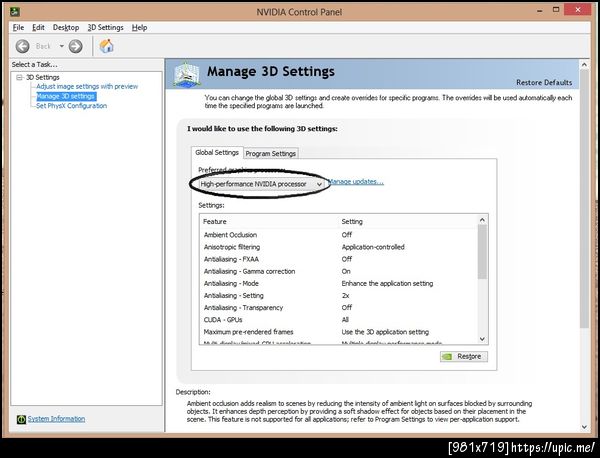Switch to the Program Settings tab
Viewport: 600px width, 458px height.
271,153
